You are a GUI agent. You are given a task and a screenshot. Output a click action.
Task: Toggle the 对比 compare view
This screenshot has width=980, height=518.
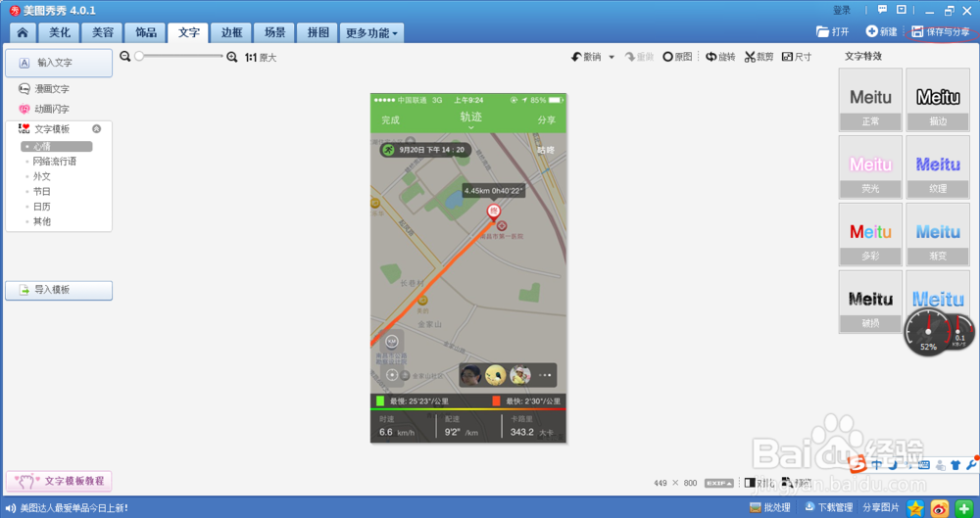point(759,483)
